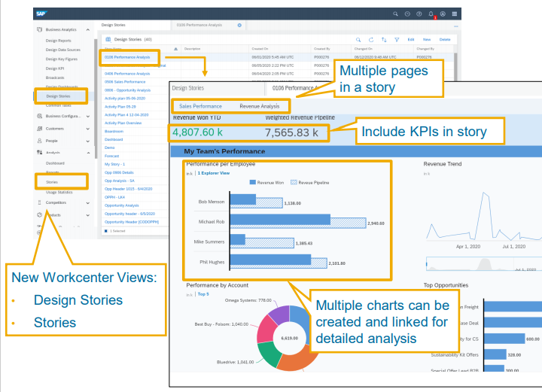Expand the Business Configuration section
This screenshot has width=542, height=392.
[x=88, y=117]
